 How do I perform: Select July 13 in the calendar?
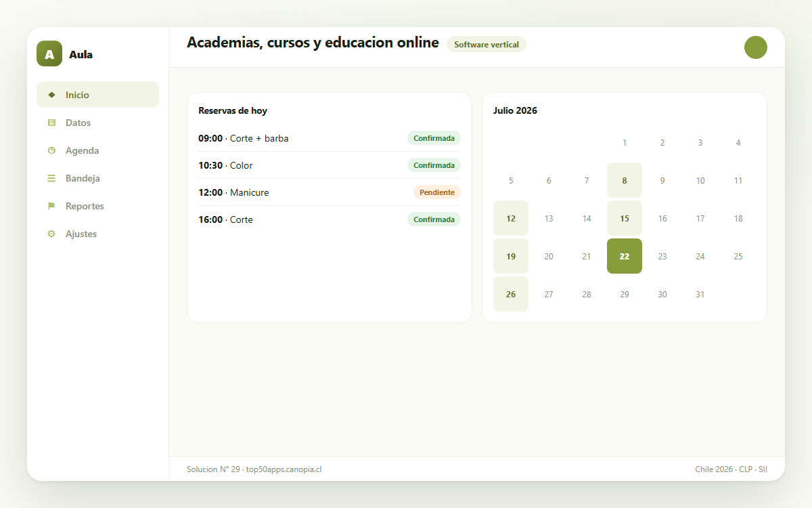pos(549,218)
